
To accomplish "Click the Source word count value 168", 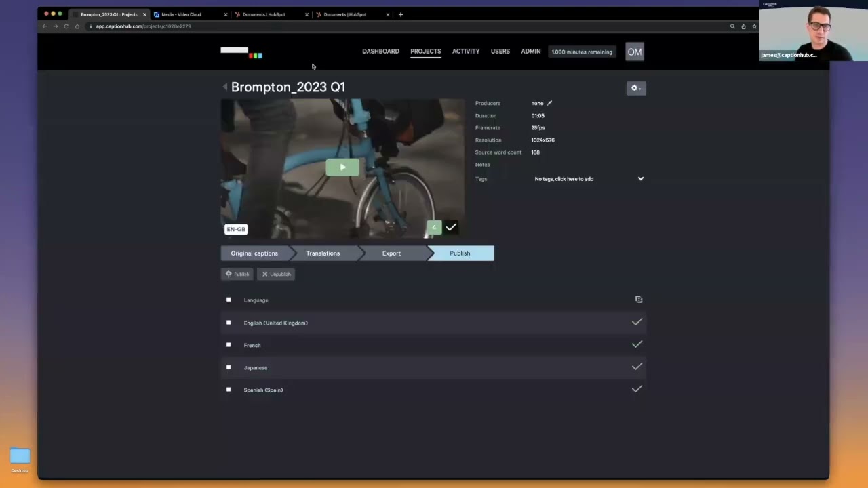I will coord(535,152).
